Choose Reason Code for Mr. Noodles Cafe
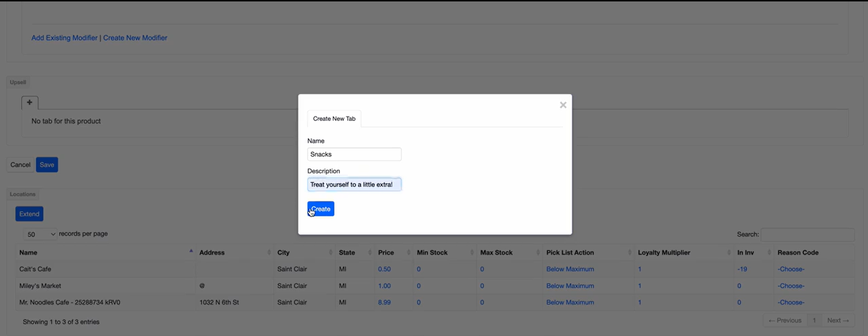This screenshot has height=336, width=868. click(791, 302)
